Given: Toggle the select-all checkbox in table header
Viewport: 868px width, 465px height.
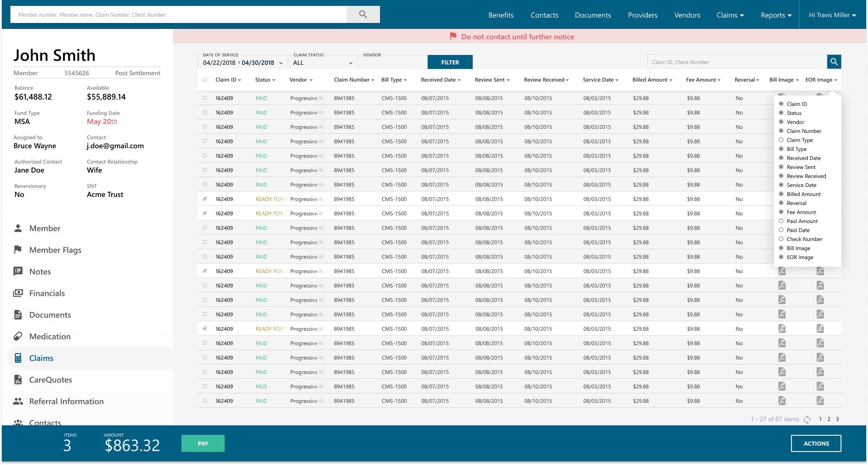Looking at the screenshot, I should 205,80.
